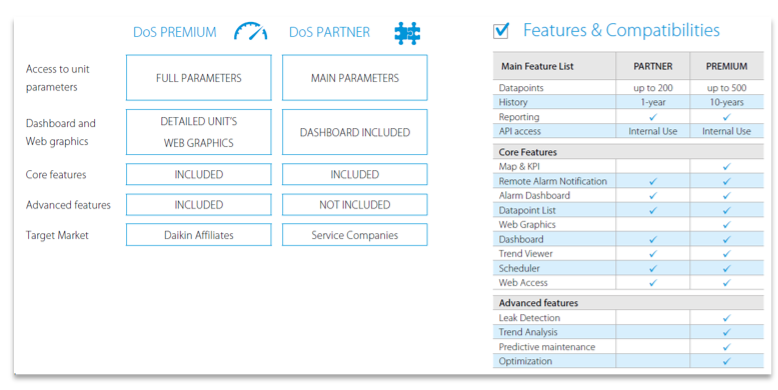
Task: Click PREMIUM checkmark for Leak Detection
Action: click(726, 318)
